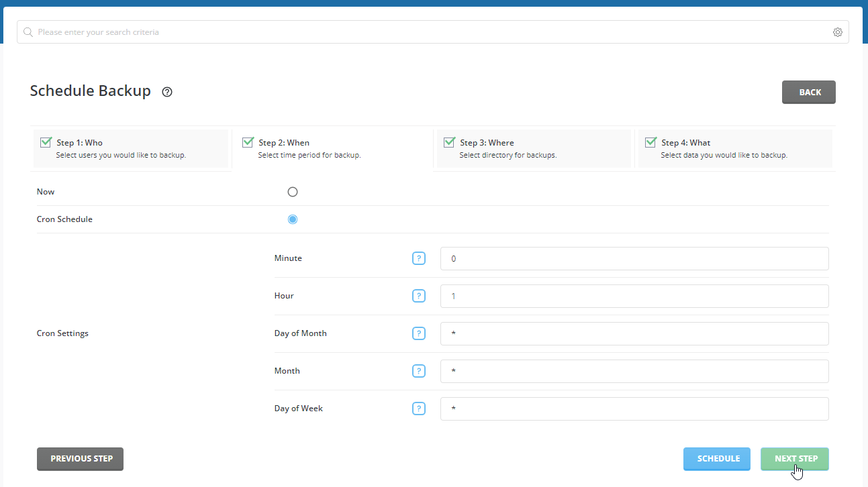
Task: Click into the Day of Week input
Action: [x=634, y=409]
